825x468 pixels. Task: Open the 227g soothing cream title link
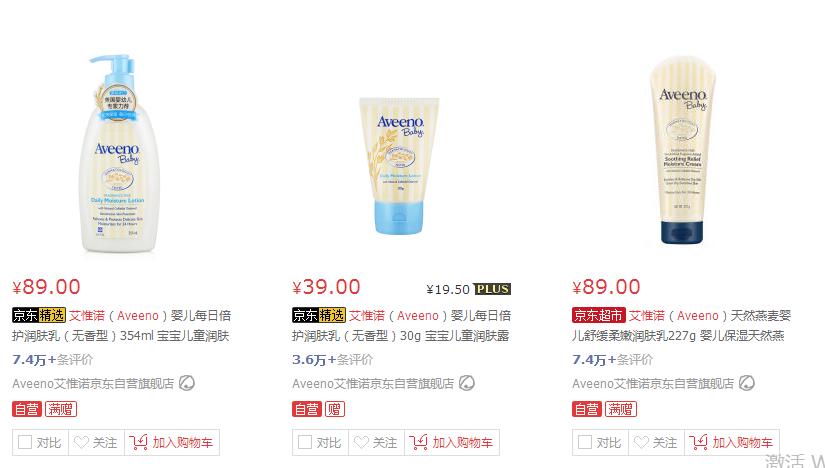(681, 325)
